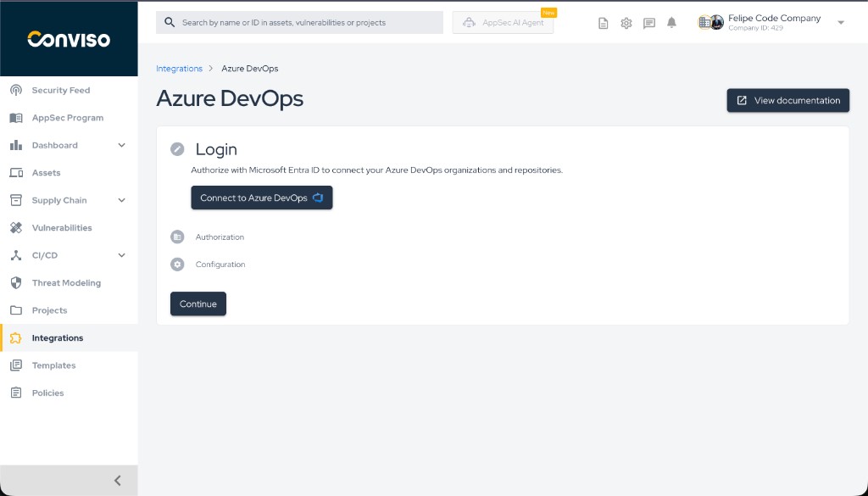Navigate to Policies in the sidebar
This screenshot has height=496, width=868.
pyautogui.click(x=49, y=393)
